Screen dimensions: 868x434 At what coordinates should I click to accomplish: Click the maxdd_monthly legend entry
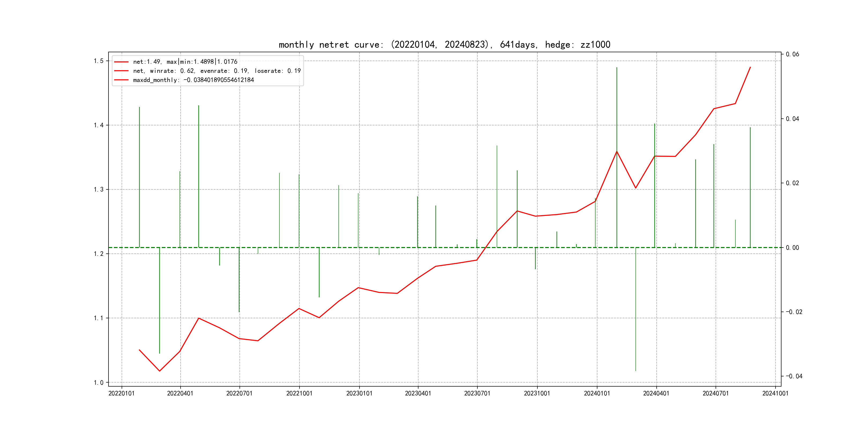coord(193,80)
